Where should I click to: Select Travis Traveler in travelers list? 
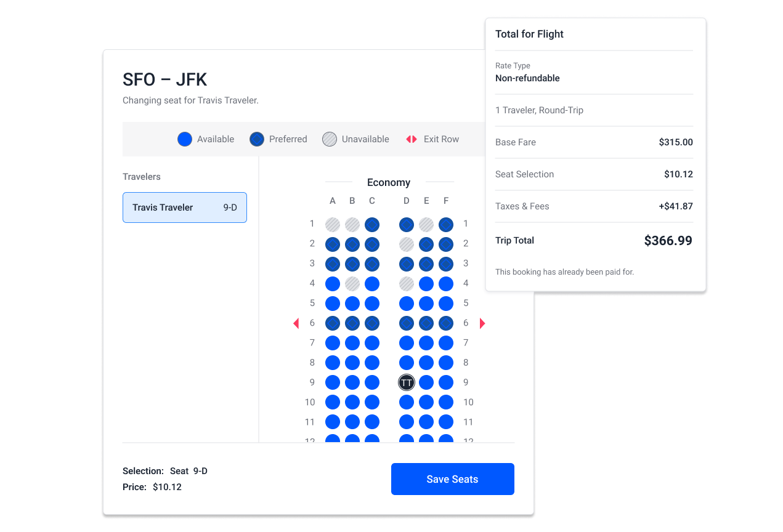click(185, 208)
